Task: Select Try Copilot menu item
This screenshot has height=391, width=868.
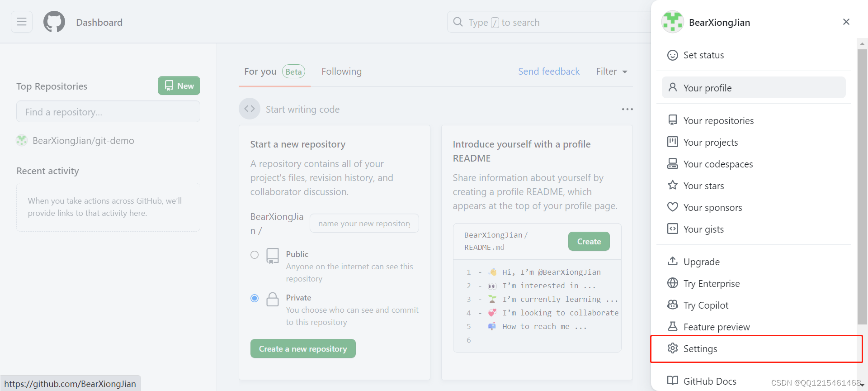Action: click(754, 305)
